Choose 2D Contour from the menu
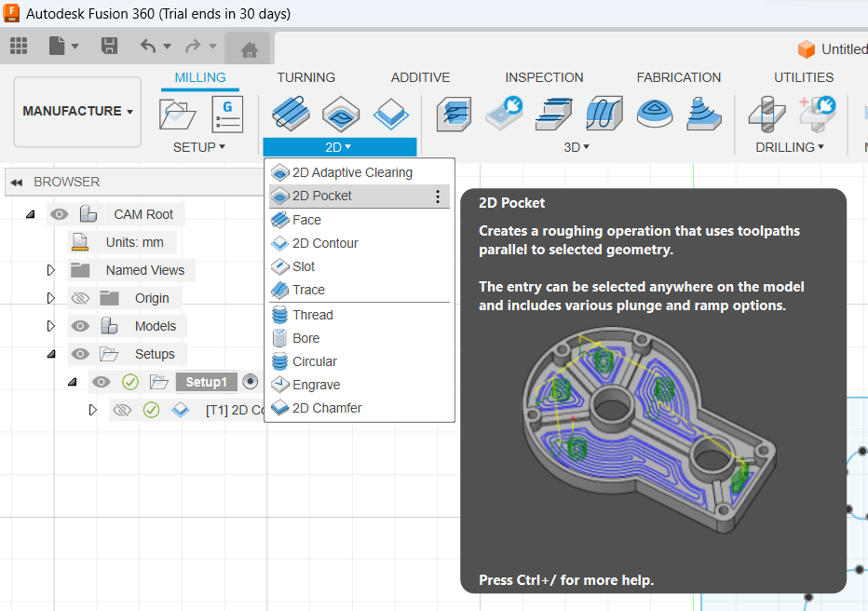The image size is (868, 611). point(359,243)
